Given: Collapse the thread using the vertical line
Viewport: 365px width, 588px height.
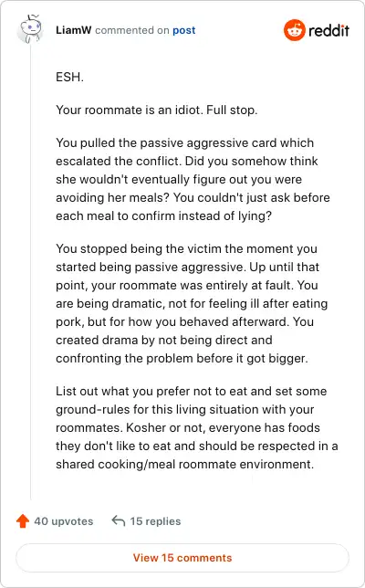Looking at the screenshot, I should 30,272.
